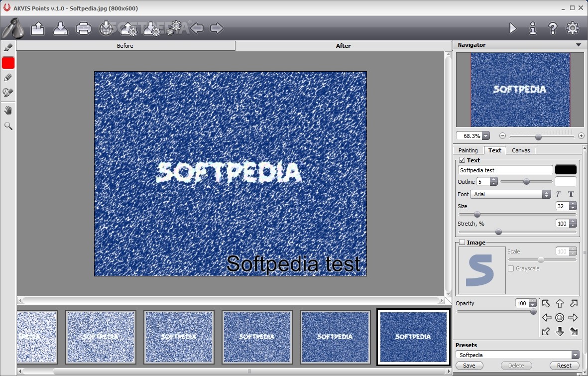Uncheck the Text checkbox
The height and width of the screenshot is (376, 588).
pyautogui.click(x=462, y=160)
